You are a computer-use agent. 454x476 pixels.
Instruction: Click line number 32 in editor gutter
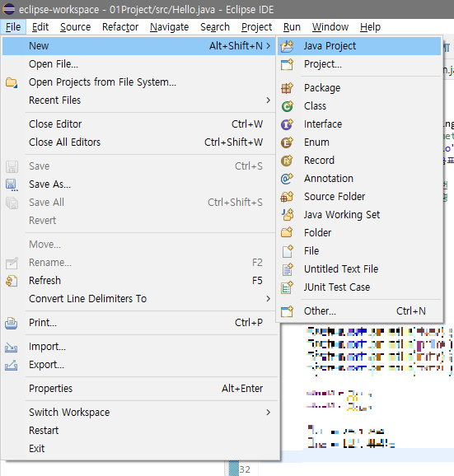pyautogui.click(x=245, y=469)
